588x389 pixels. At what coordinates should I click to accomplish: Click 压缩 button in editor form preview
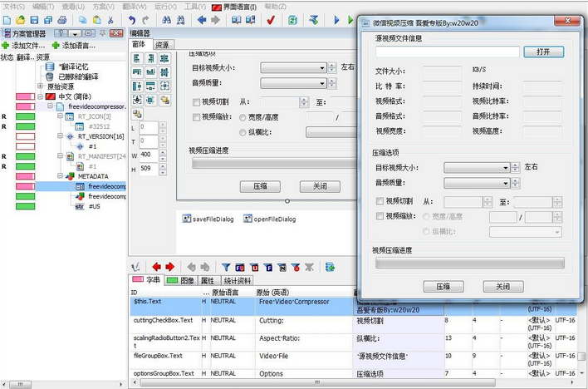pyautogui.click(x=260, y=186)
